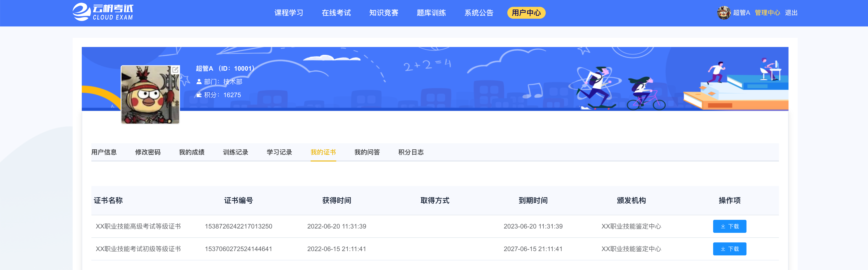This screenshot has width=868, height=270.
Task: Open 课程学习 in the navigation bar
Action: [289, 13]
